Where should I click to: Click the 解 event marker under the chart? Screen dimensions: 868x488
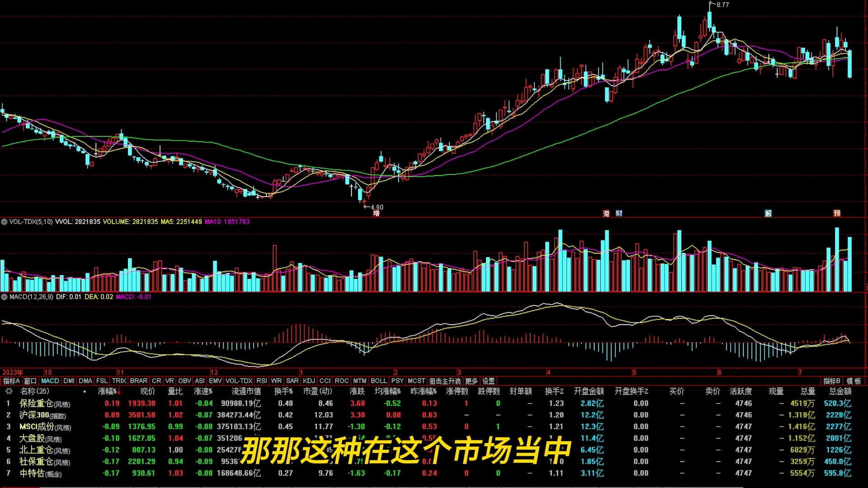768,213
